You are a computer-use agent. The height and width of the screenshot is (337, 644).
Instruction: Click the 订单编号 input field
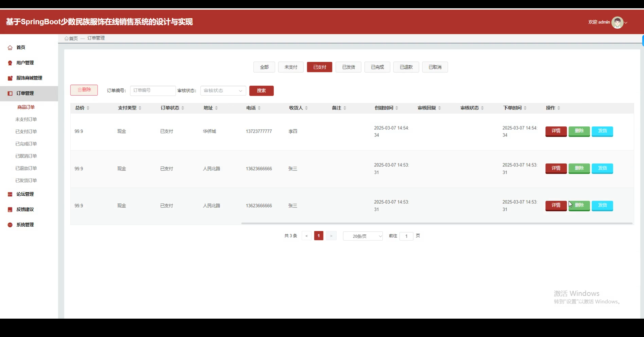tap(152, 91)
